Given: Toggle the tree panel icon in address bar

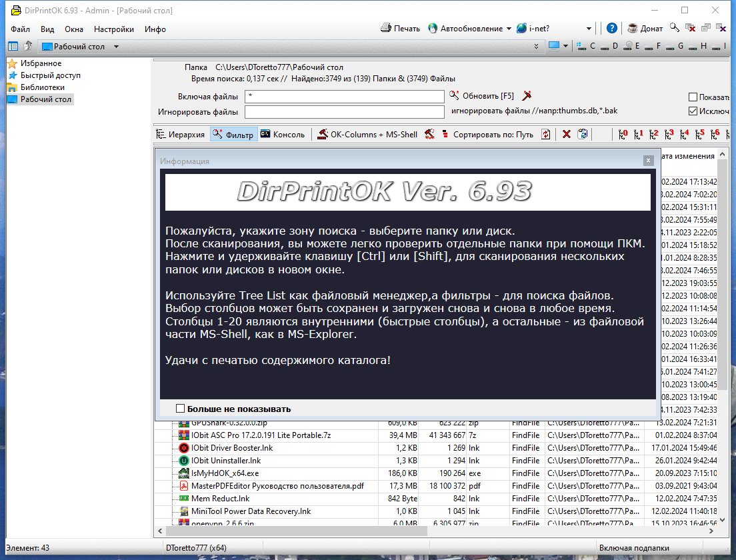Looking at the screenshot, I should [13, 46].
